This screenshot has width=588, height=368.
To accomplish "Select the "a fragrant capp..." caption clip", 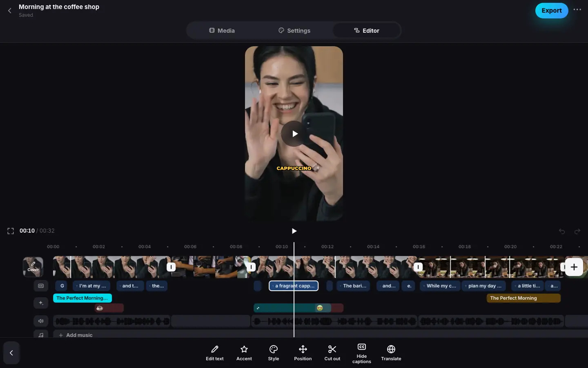I will click(294, 286).
